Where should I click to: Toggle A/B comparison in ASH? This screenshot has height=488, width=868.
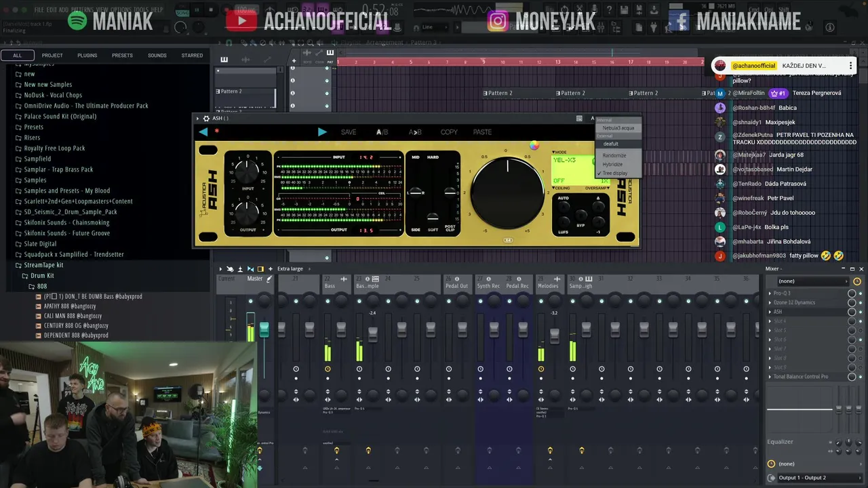tap(382, 132)
